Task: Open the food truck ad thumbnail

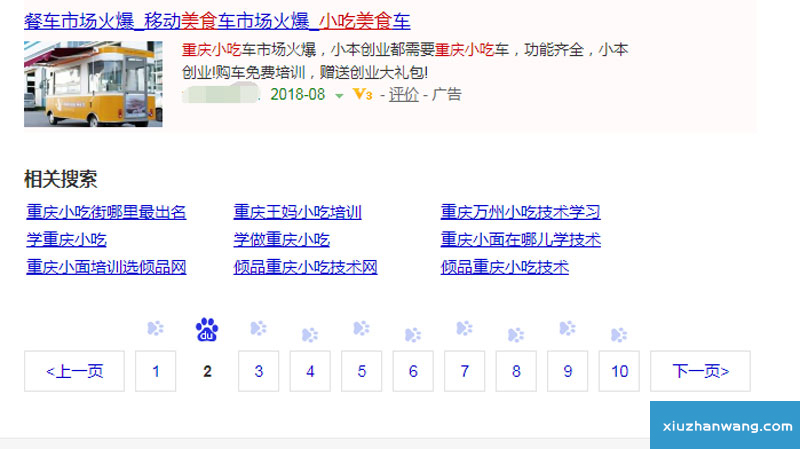Action: click(x=93, y=84)
